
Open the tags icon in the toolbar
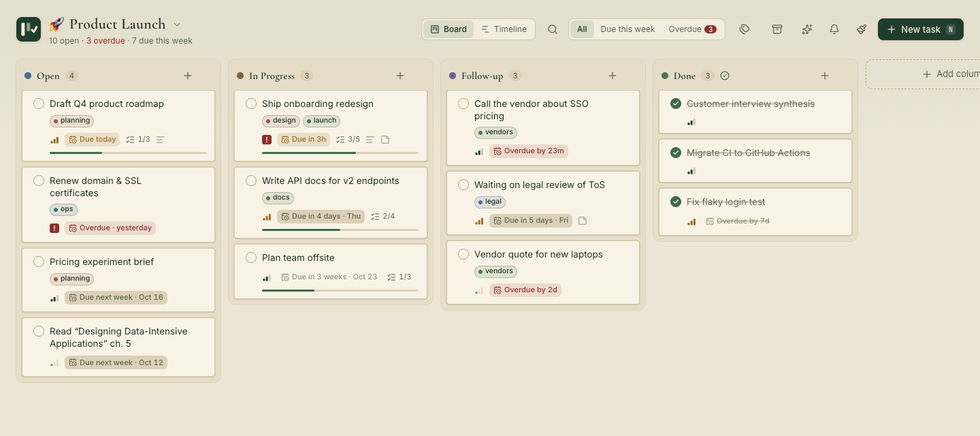pyautogui.click(x=745, y=29)
